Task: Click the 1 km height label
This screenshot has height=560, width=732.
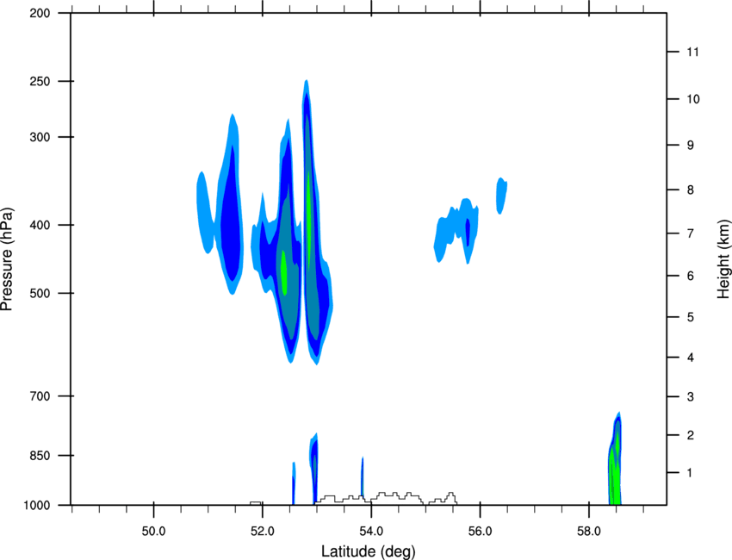Action: click(690, 473)
